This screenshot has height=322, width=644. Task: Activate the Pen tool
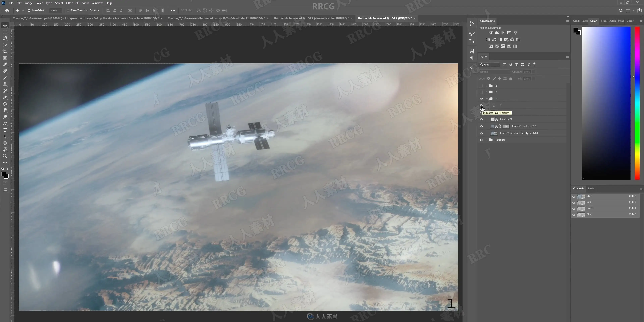5,123
